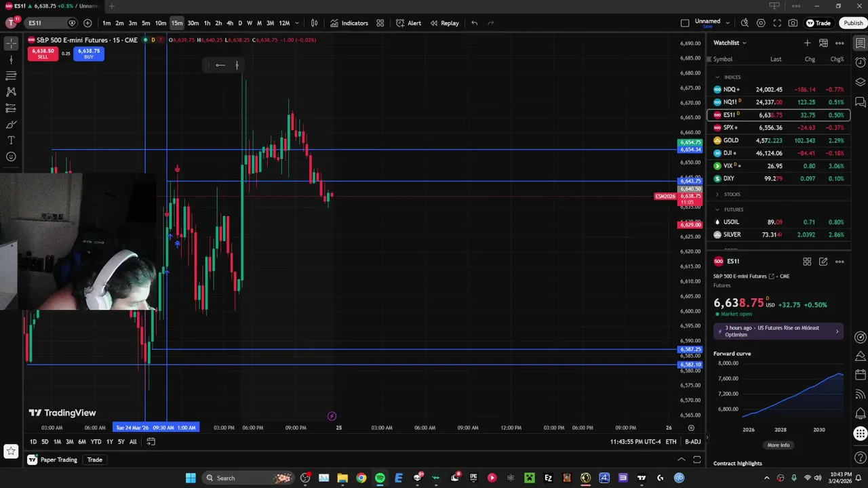
Task: Open the object tree layers panel
Action: 860,82
